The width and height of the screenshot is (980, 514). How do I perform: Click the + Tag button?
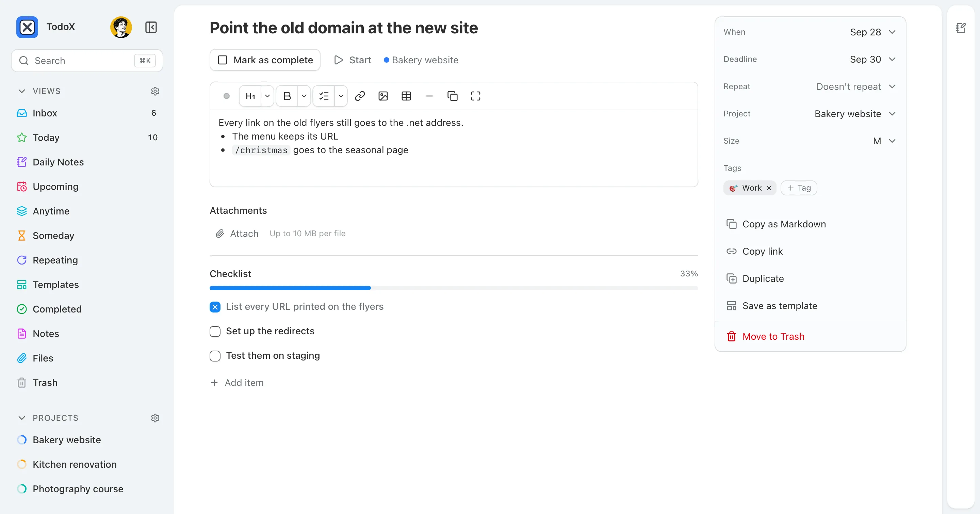pos(799,188)
